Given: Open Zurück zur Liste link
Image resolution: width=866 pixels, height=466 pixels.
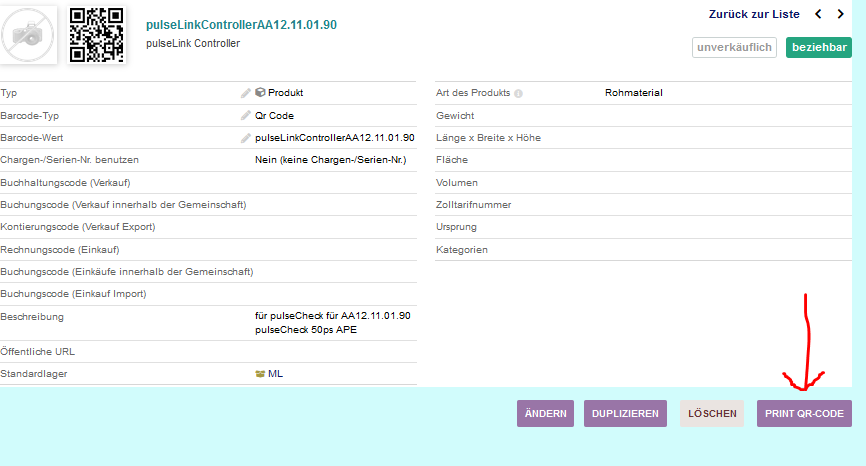Looking at the screenshot, I should (x=754, y=14).
